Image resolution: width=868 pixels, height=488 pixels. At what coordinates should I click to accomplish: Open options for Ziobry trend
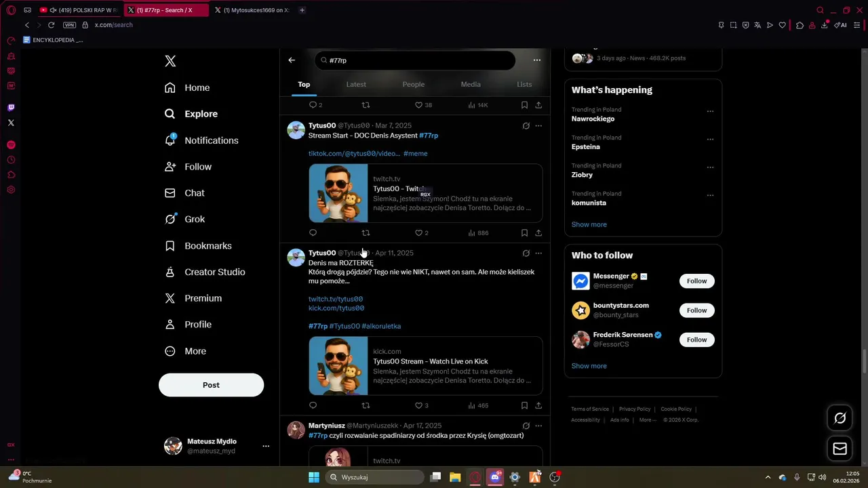[x=710, y=167]
